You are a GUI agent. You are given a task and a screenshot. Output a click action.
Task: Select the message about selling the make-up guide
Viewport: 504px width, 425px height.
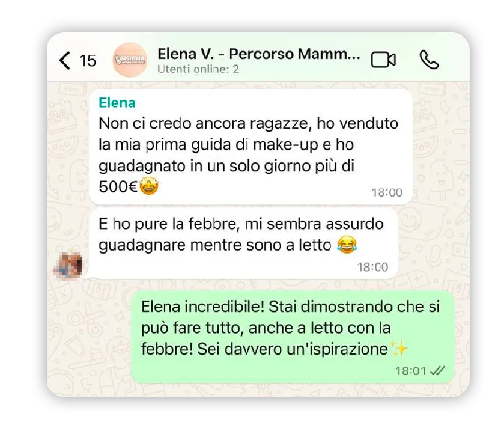[x=250, y=147]
